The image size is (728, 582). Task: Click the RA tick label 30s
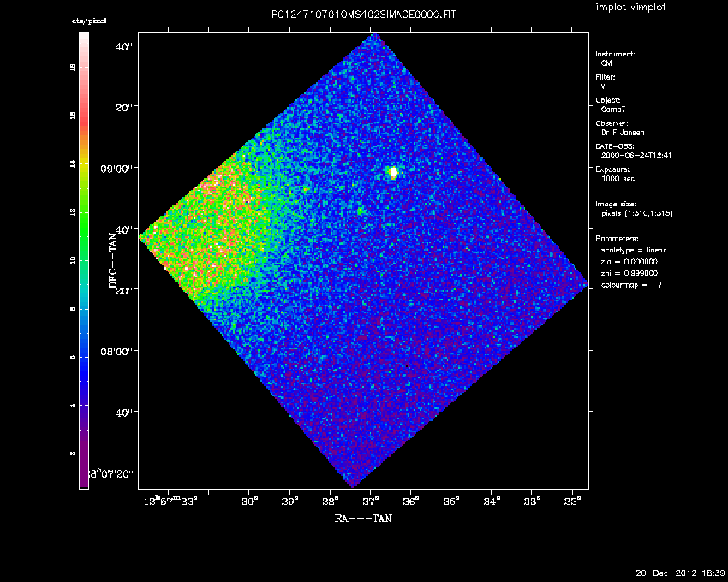pos(250,502)
